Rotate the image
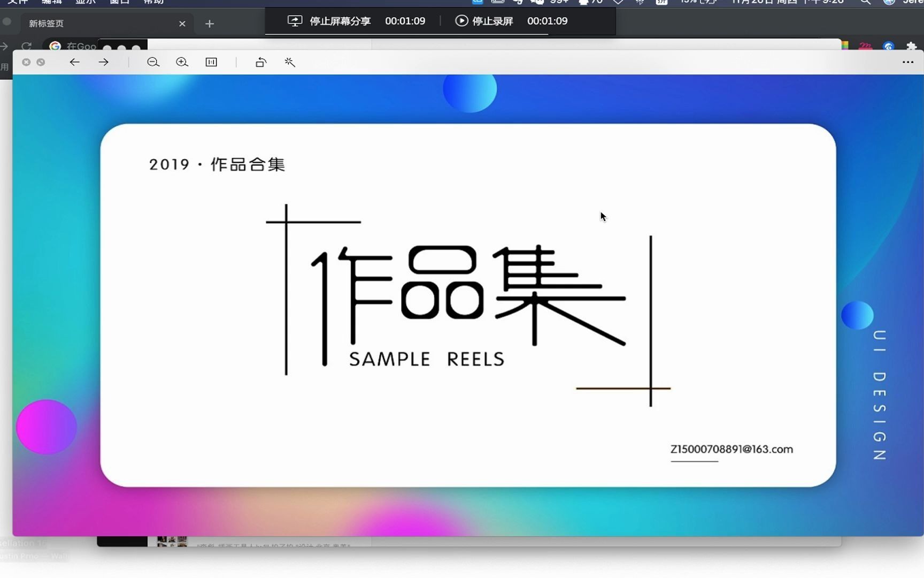Screen dimensions: 924x578 click(261, 62)
